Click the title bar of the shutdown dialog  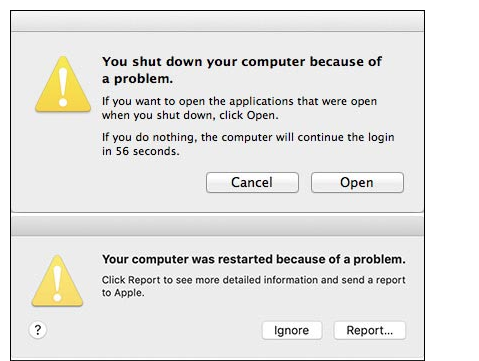tap(217, 21)
